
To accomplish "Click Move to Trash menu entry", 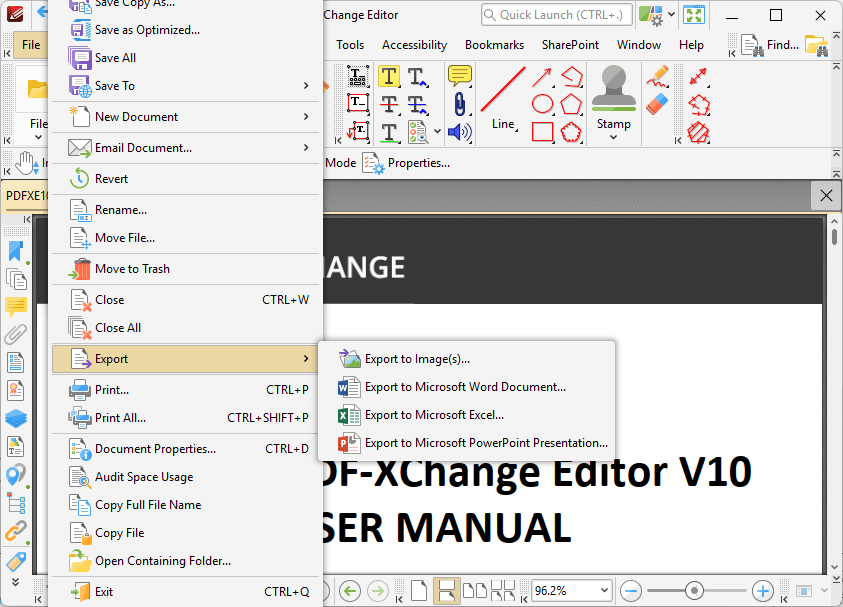I will pos(186,269).
